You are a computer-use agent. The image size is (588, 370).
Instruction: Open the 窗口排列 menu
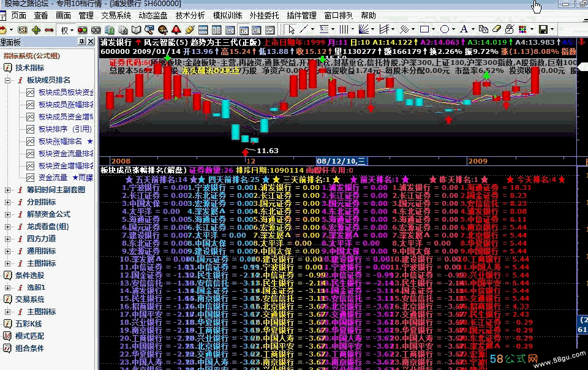pos(339,15)
